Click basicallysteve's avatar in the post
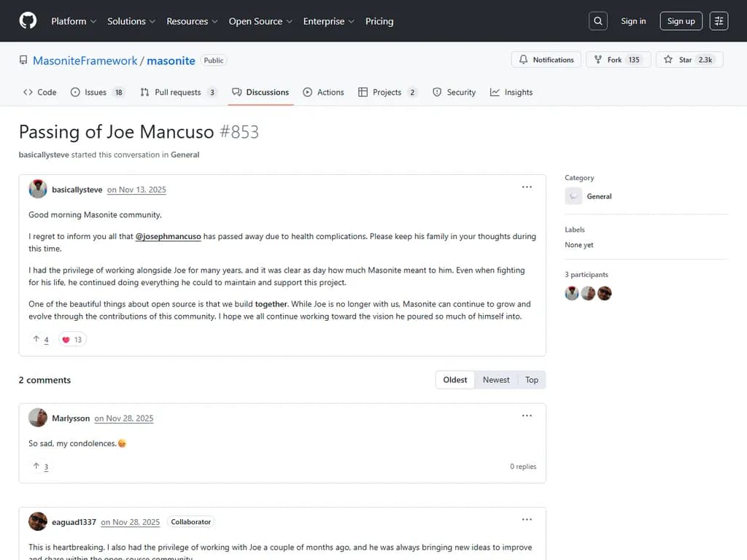This screenshot has width=747, height=560. coord(38,190)
